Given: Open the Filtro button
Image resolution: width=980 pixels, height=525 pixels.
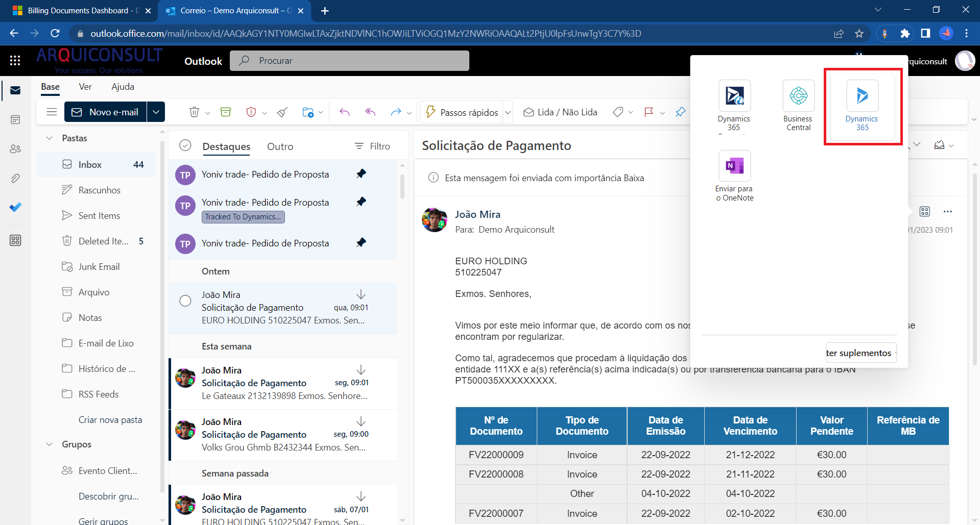Looking at the screenshot, I should (372, 146).
